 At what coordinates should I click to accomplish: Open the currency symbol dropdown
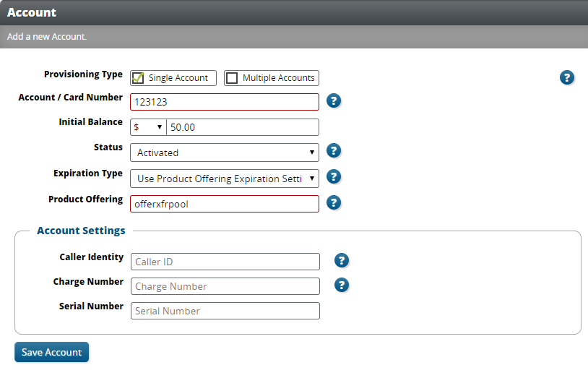pyautogui.click(x=148, y=127)
